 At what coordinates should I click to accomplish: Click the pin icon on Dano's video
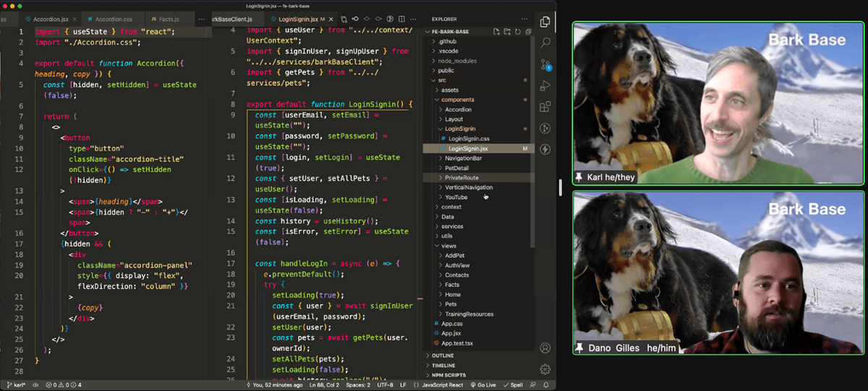coord(579,348)
